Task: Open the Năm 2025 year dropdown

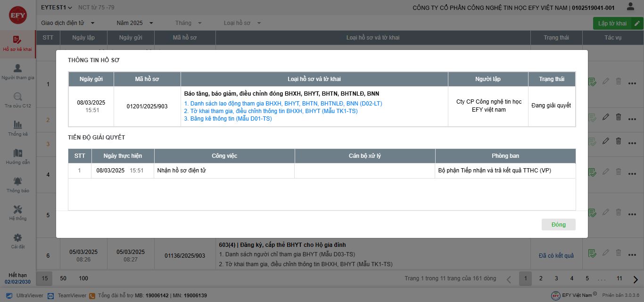Action: click(135, 23)
